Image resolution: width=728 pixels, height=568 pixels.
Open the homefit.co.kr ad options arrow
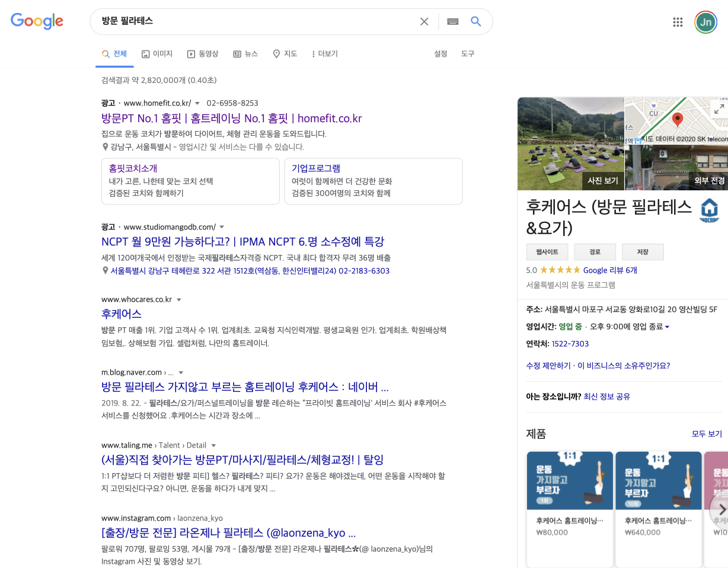point(197,103)
